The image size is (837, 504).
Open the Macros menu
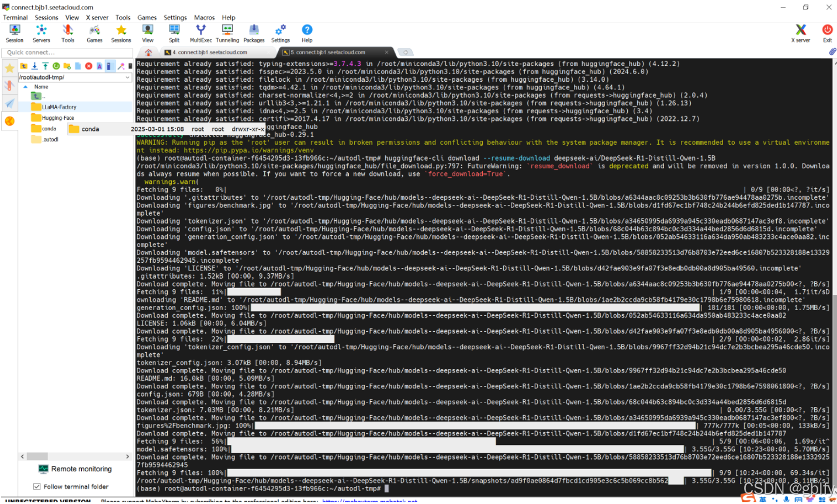[205, 18]
